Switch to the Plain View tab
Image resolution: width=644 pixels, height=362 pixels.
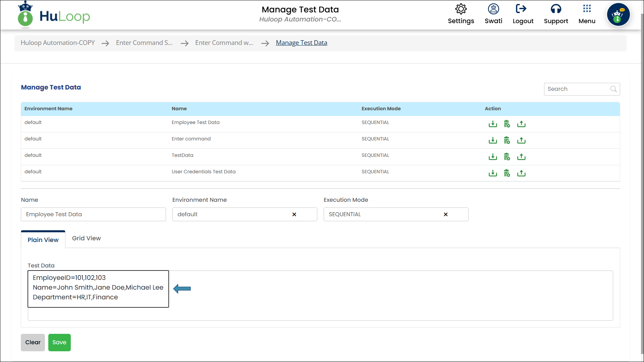point(43,240)
